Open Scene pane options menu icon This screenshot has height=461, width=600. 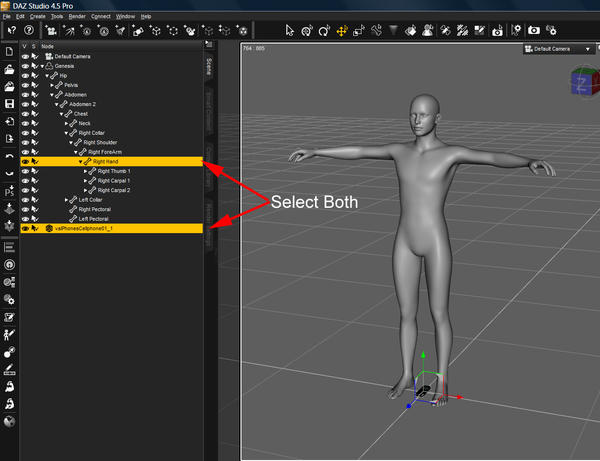pyautogui.click(x=209, y=44)
